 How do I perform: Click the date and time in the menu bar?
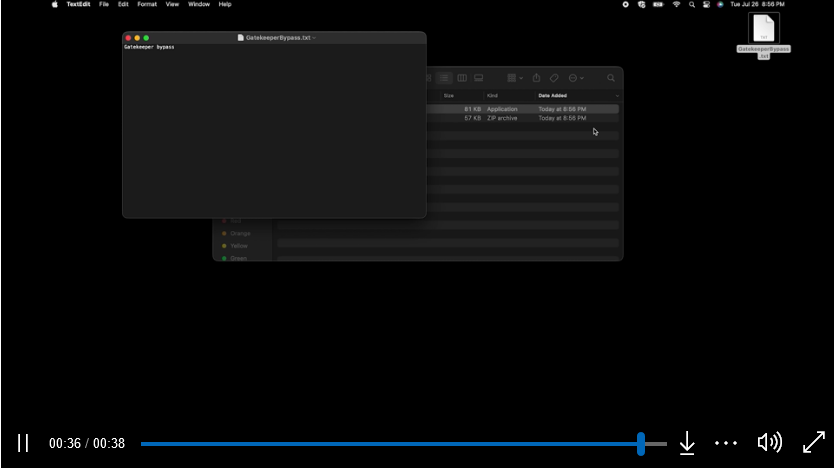point(757,4)
